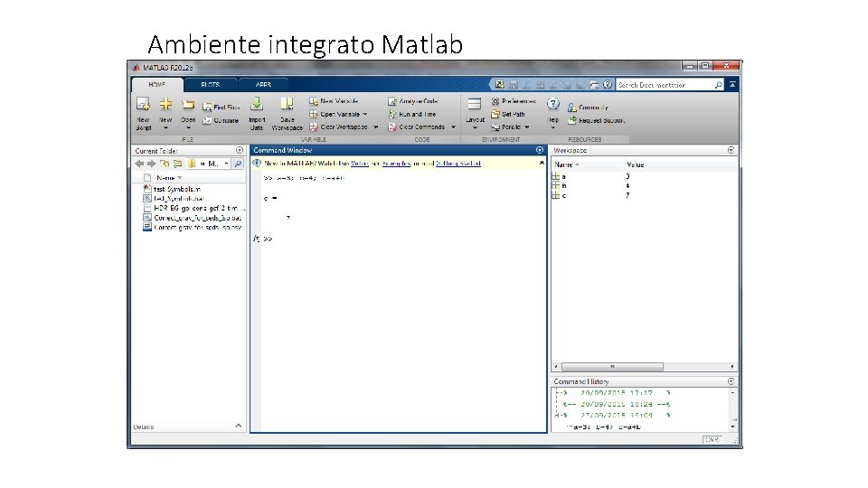Start the Compare files tool
The width and height of the screenshot is (868, 488).
pos(221,120)
